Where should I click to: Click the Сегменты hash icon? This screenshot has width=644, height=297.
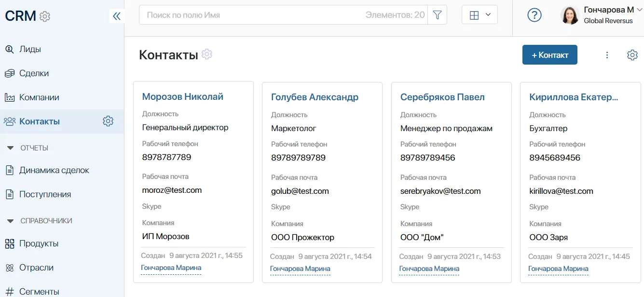click(11, 291)
